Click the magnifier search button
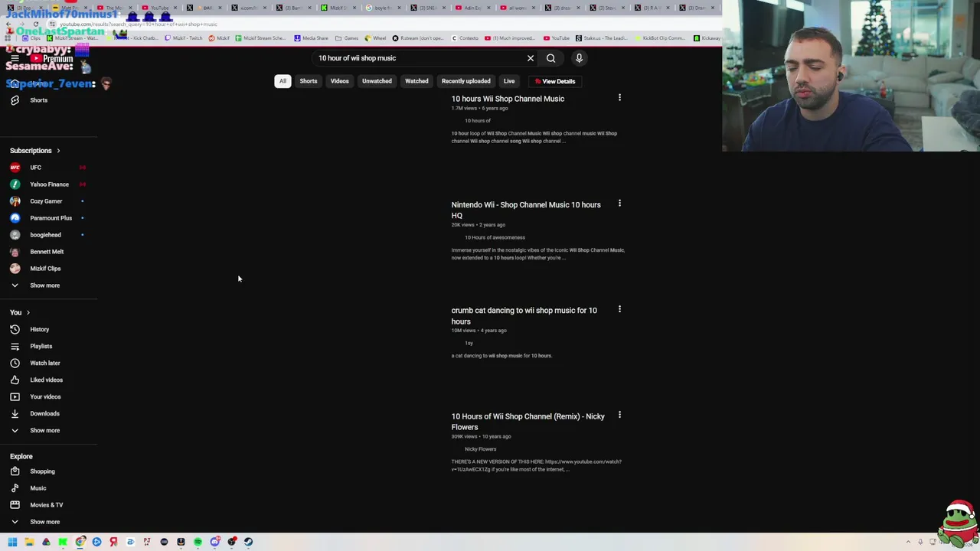Image resolution: width=980 pixels, height=551 pixels. (x=550, y=58)
